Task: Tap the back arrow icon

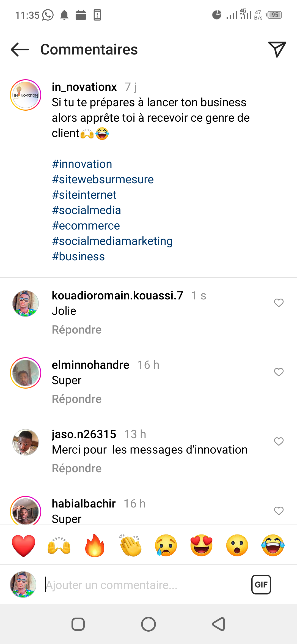Action: coord(20,50)
